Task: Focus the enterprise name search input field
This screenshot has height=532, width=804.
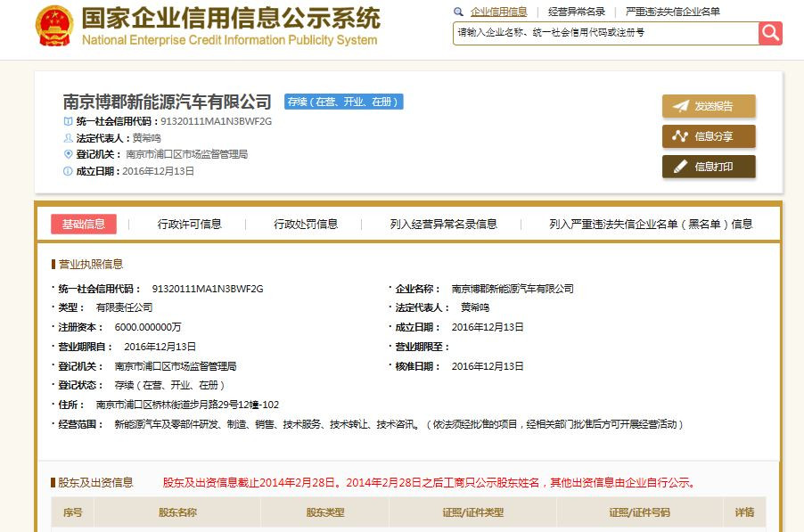Action: pos(605,33)
